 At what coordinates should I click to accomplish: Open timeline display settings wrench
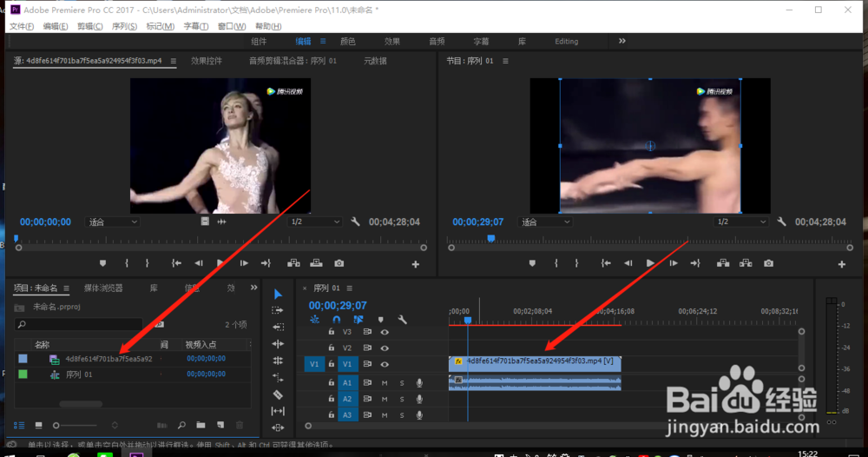(x=403, y=320)
